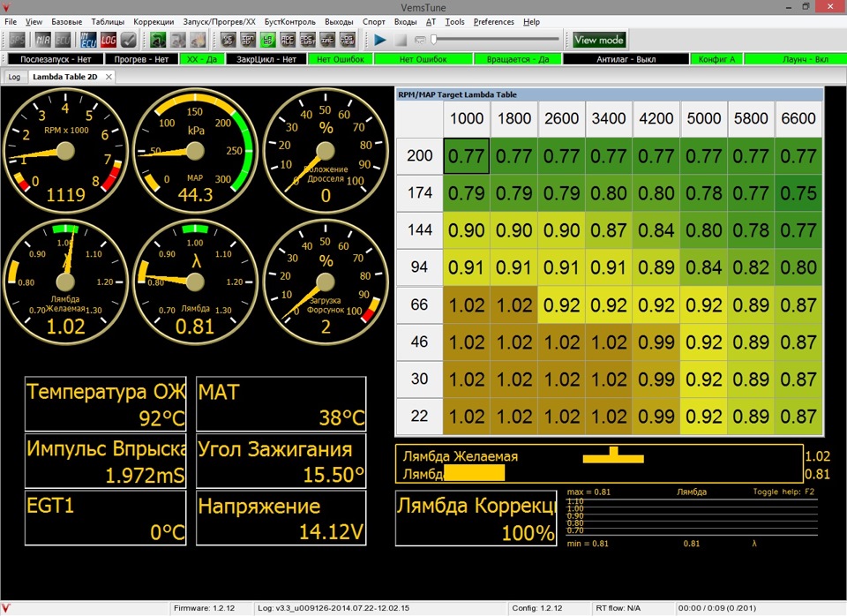Click the greyed flame burn icon
This screenshot has width=847, height=616.
[197, 40]
